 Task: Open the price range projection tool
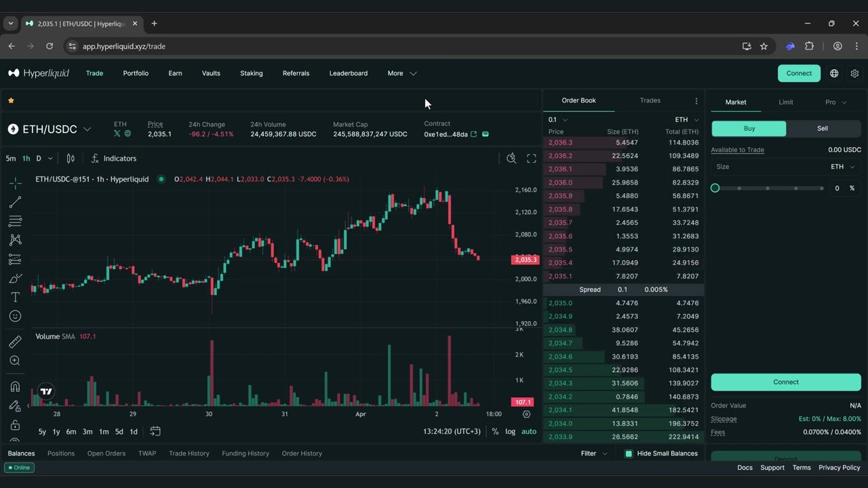point(15,259)
